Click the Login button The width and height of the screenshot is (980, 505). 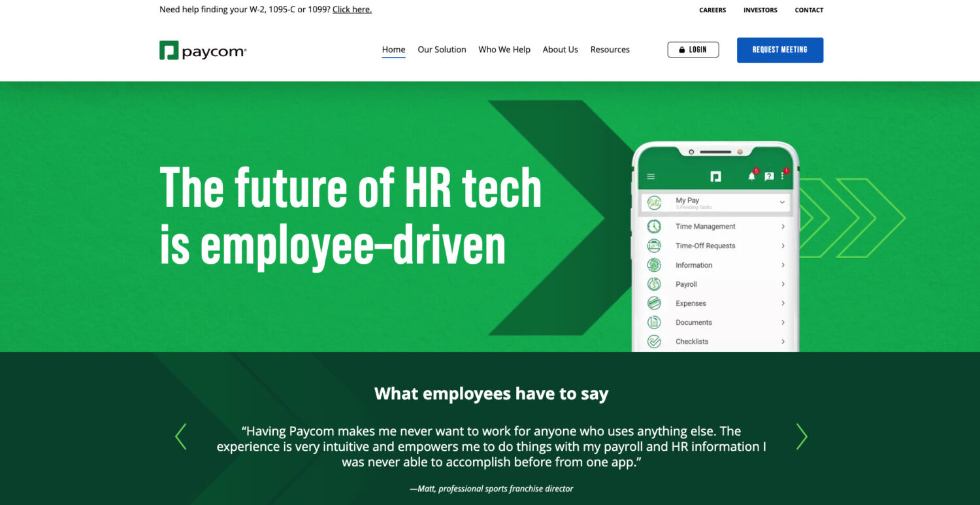693,50
